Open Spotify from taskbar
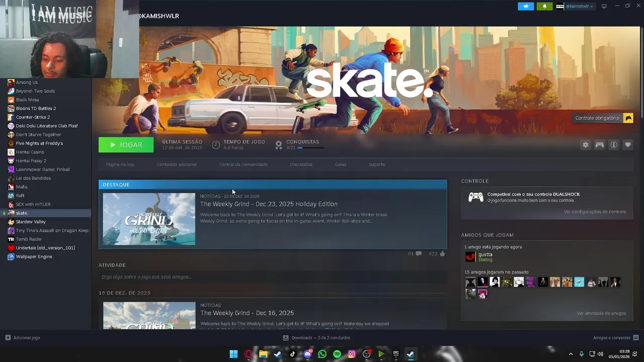Image resolution: width=644 pixels, height=362 pixels. (337, 354)
